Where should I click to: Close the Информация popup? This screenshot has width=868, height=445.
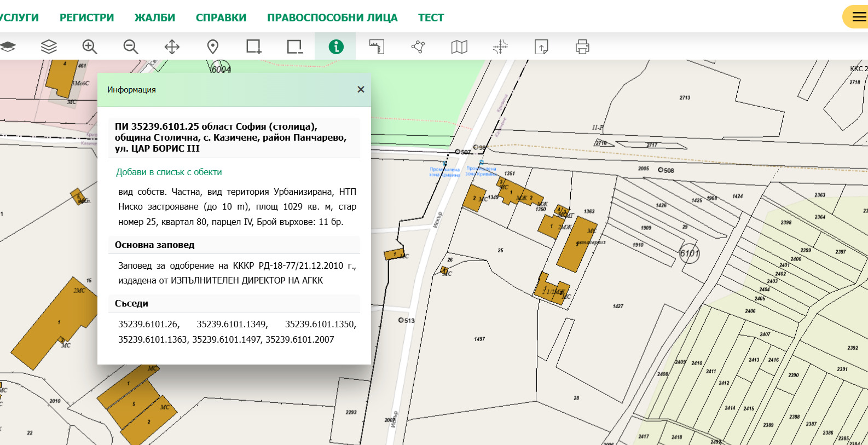pos(361,89)
